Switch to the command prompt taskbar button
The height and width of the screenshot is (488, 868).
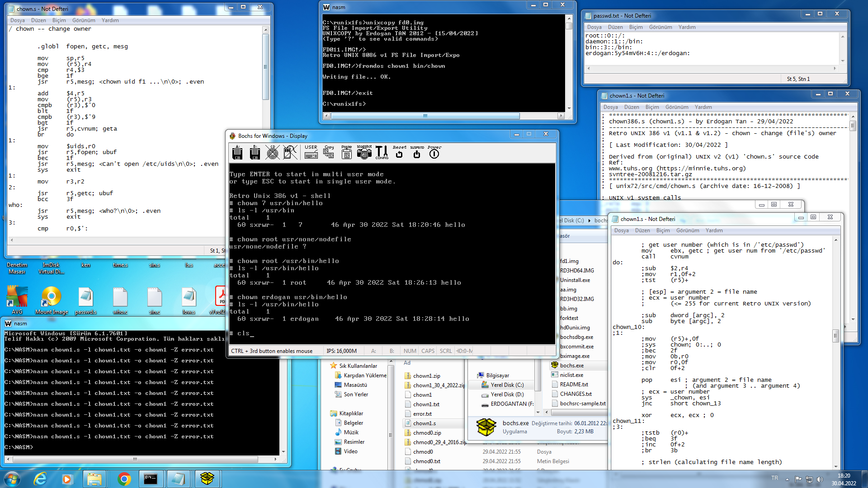click(x=151, y=479)
